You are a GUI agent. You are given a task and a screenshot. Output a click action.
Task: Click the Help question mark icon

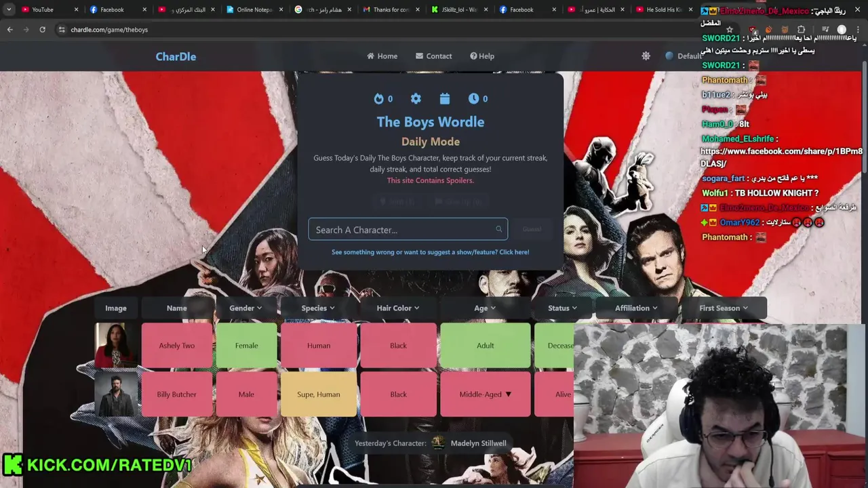click(x=473, y=56)
